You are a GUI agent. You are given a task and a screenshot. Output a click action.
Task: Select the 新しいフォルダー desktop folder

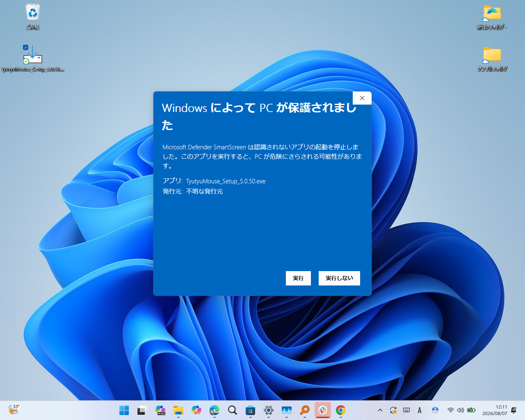(492, 17)
